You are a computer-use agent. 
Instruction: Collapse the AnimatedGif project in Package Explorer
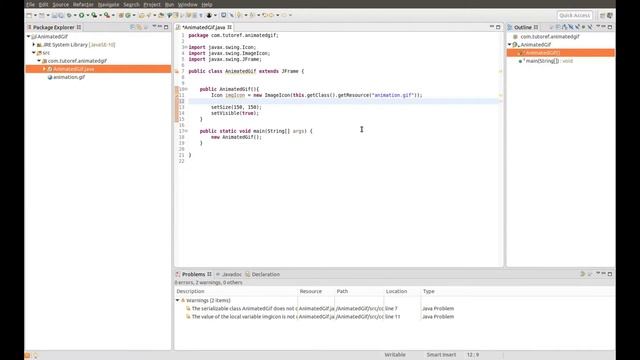[29, 36]
